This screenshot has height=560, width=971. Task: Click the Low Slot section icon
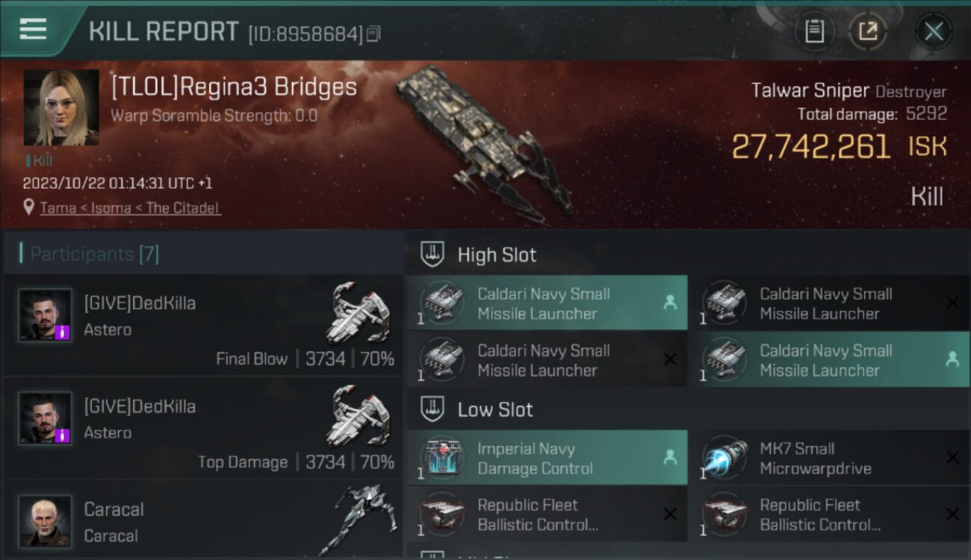432,409
